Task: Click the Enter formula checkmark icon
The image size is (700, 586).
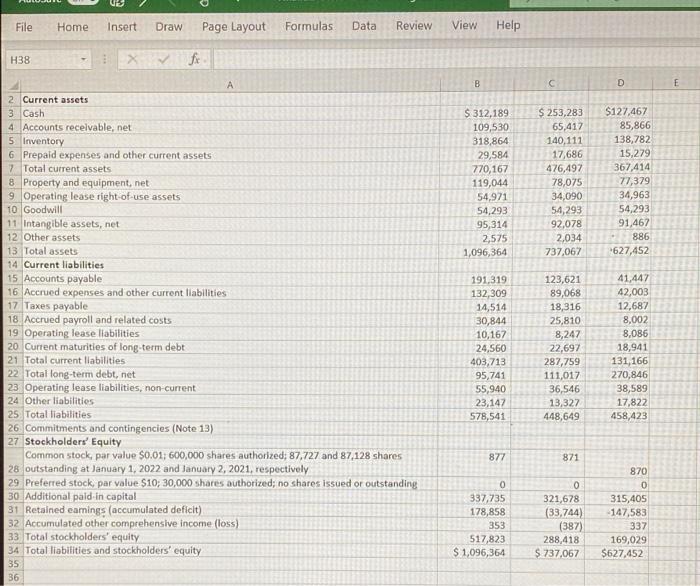Action: (164, 59)
